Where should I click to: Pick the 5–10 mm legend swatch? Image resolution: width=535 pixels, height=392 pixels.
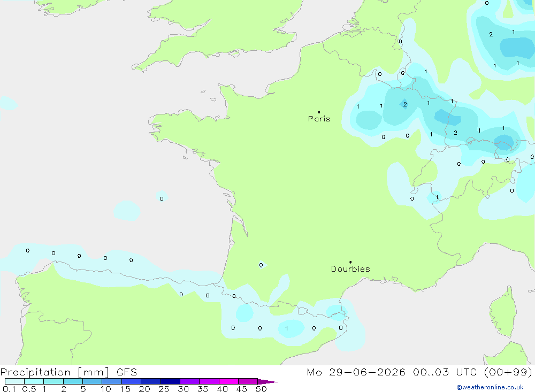tap(93, 381)
